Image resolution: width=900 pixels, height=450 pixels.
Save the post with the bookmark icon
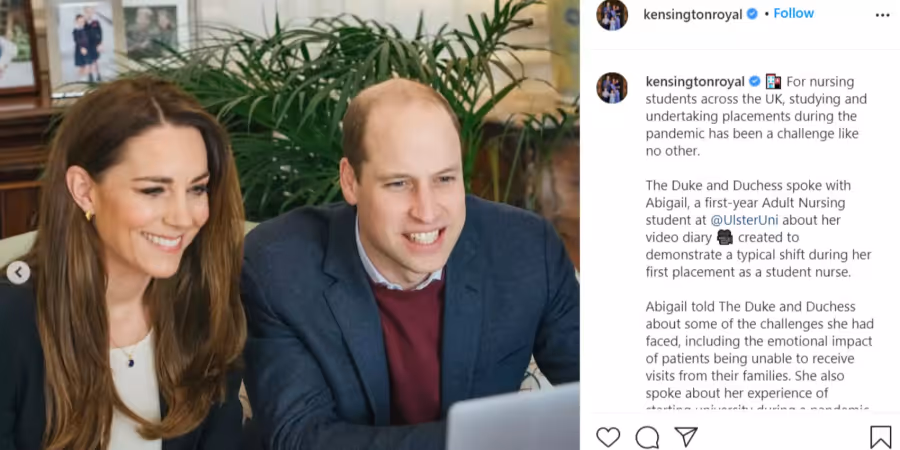point(880,437)
